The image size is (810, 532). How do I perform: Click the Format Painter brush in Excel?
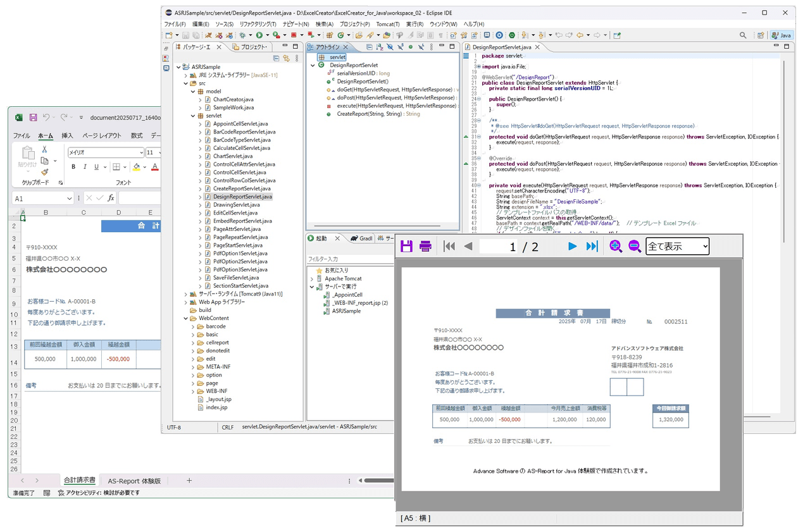[44, 171]
